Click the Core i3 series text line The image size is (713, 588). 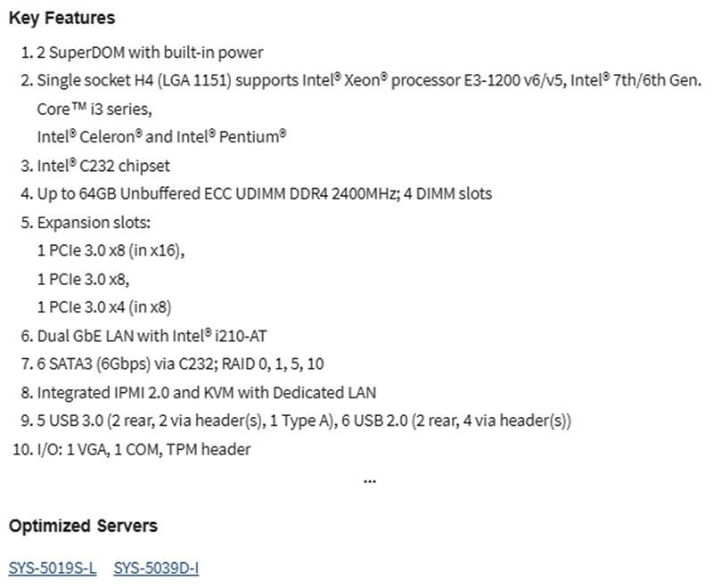94,109
